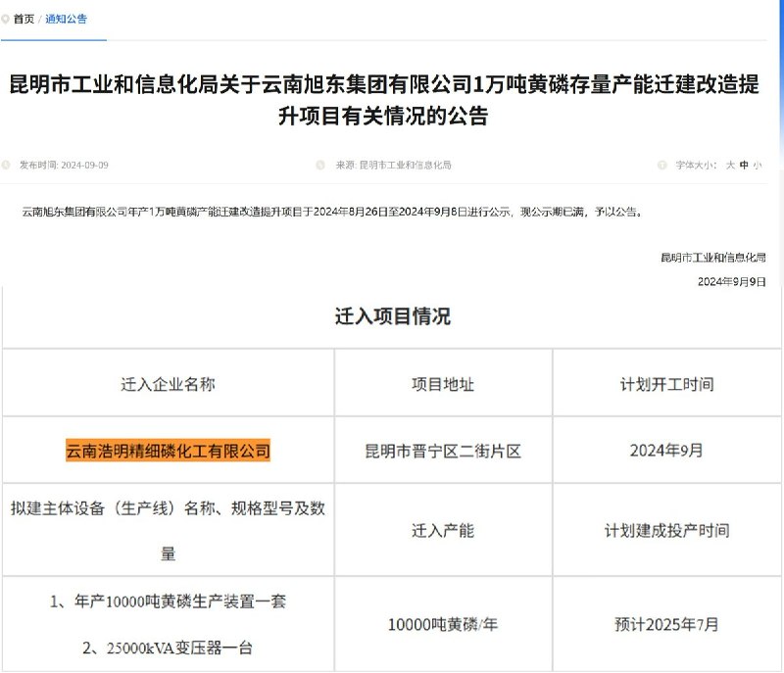Click the 计划建成投产时间 header cell
The width and height of the screenshot is (784, 673).
pyautogui.click(x=667, y=530)
